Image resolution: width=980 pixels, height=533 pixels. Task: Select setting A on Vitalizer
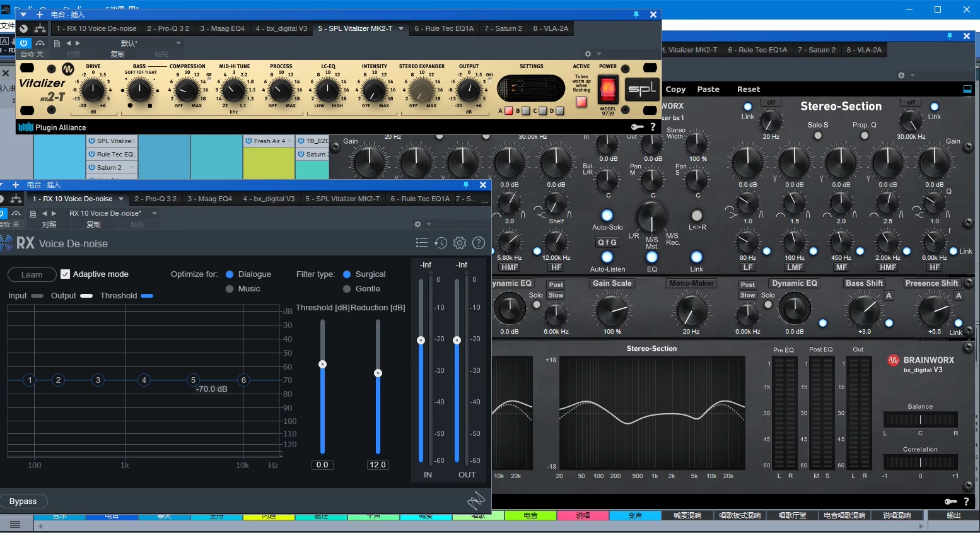pyautogui.click(x=509, y=111)
